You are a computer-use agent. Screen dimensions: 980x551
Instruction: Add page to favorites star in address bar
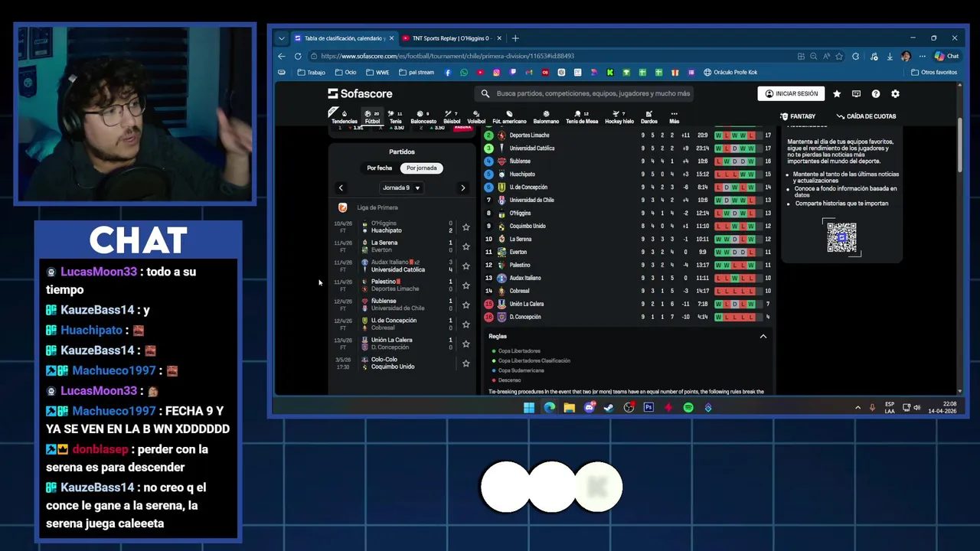click(x=839, y=56)
